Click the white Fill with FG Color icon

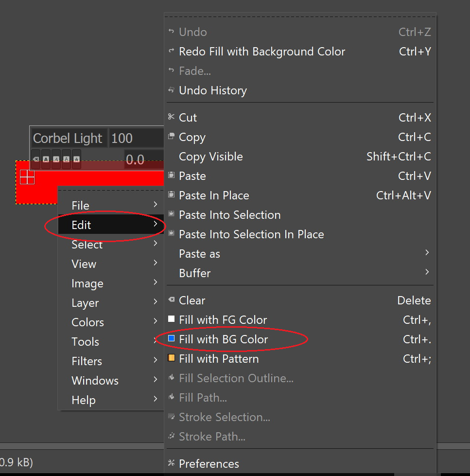click(x=171, y=319)
